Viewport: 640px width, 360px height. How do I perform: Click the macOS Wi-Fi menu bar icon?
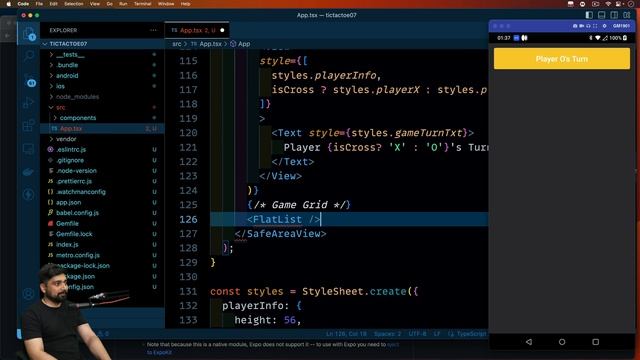coord(608,4)
